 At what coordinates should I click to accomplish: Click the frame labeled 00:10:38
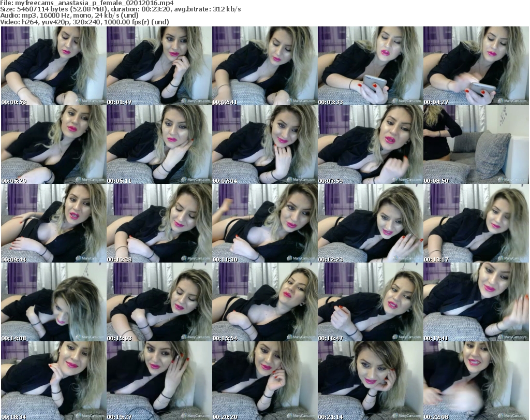(x=159, y=223)
